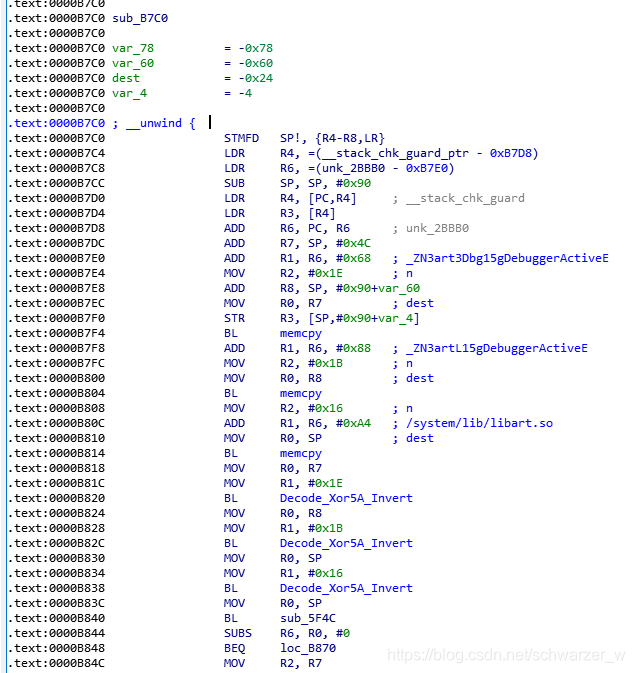Click the #0x90+var_60 operand
The image size is (635, 673).
[378, 288]
